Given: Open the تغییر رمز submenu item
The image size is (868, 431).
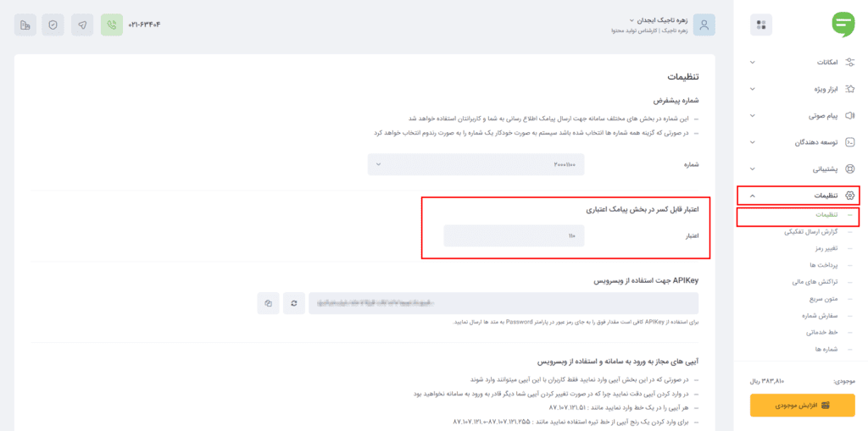Looking at the screenshot, I should point(825,248).
